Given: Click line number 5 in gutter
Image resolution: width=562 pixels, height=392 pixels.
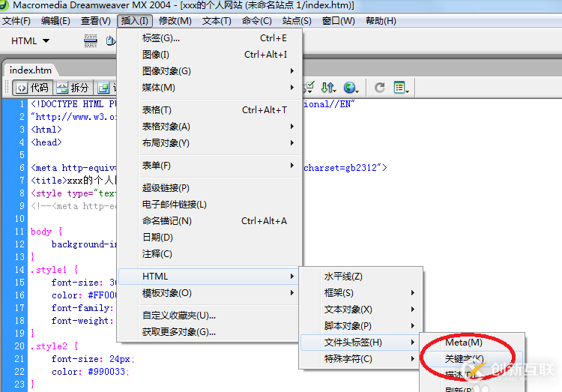Looking at the screenshot, I should [22, 155].
